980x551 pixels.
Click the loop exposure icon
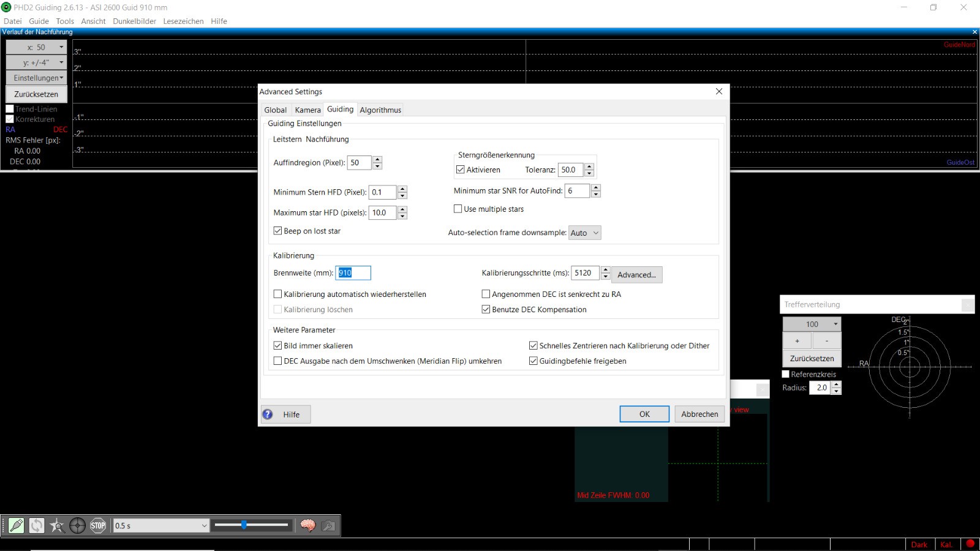[x=37, y=525]
